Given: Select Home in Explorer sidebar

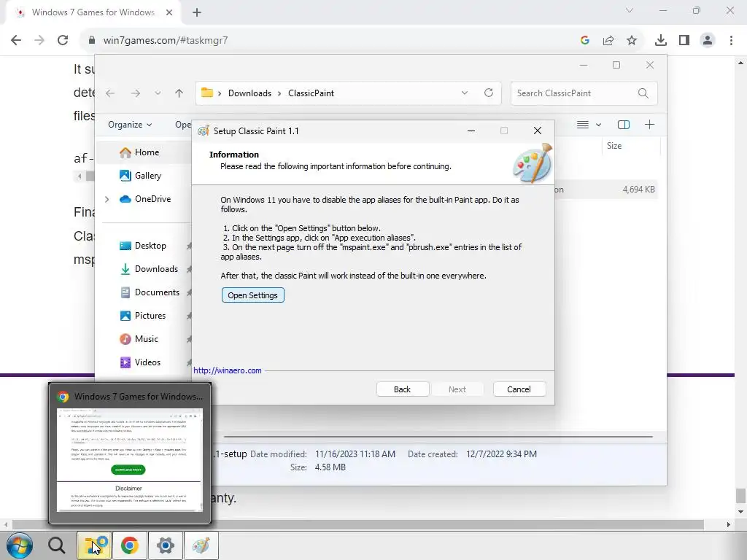Looking at the screenshot, I should tap(147, 152).
